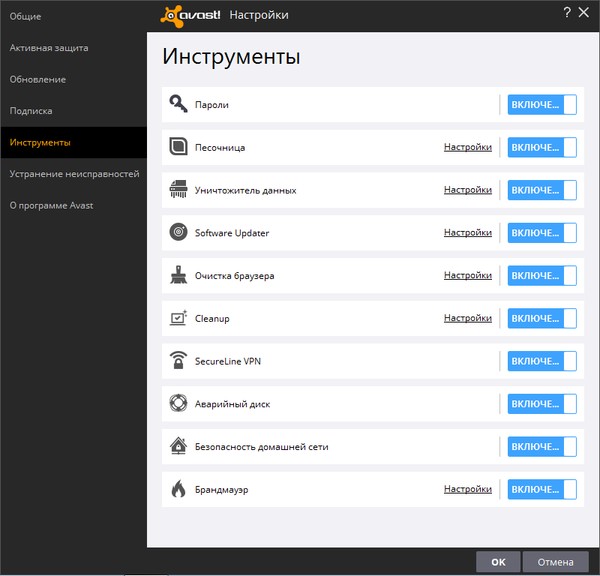Go to the Обновление section

tap(38, 79)
